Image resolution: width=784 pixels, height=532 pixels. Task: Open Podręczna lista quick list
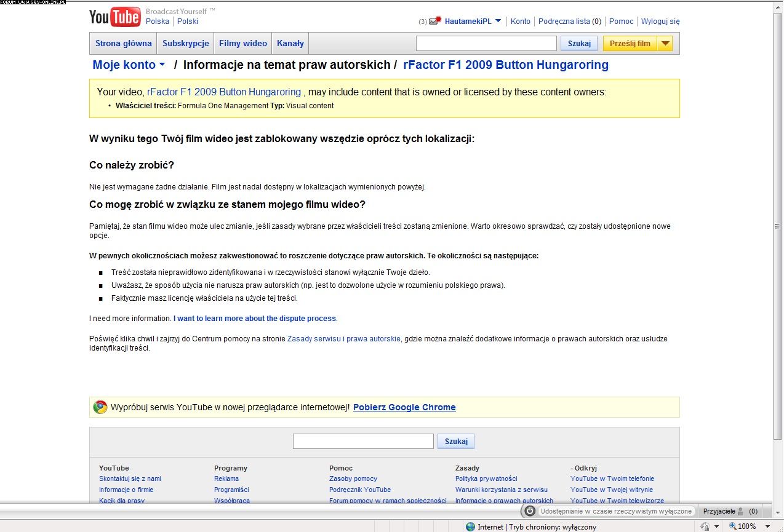click(570, 22)
